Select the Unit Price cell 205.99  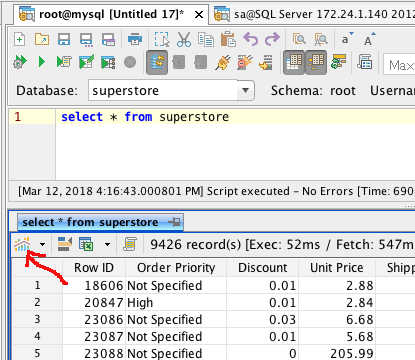pos(337,353)
